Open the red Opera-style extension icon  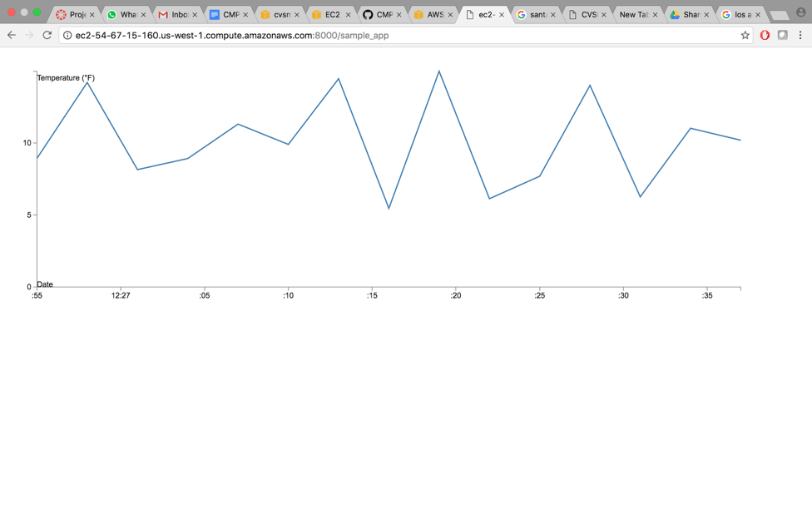pyautogui.click(x=765, y=35)
